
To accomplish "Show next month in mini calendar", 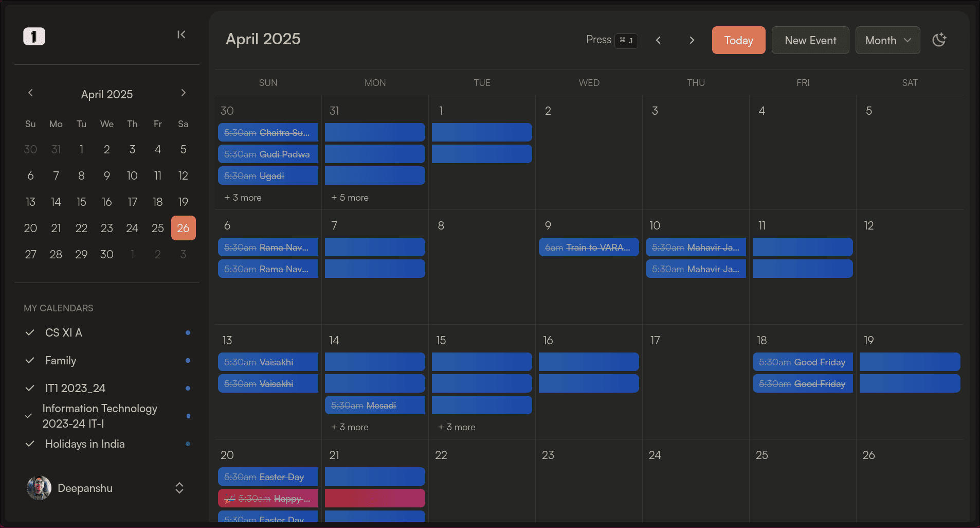I will 183,93.
